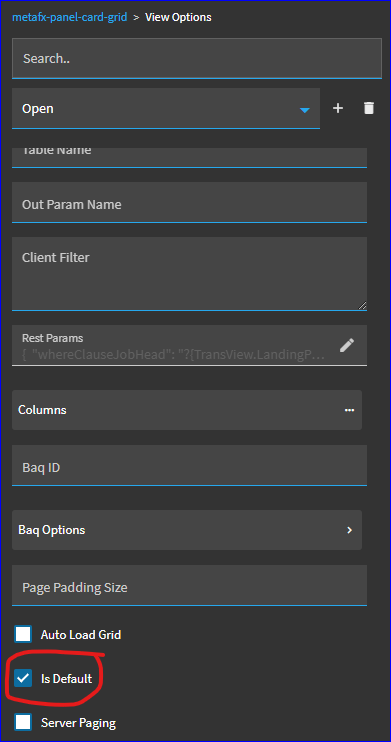391x742 pixels.
Task: Uncheck the Is Default checkbox
Action: (x=23, y=679)
